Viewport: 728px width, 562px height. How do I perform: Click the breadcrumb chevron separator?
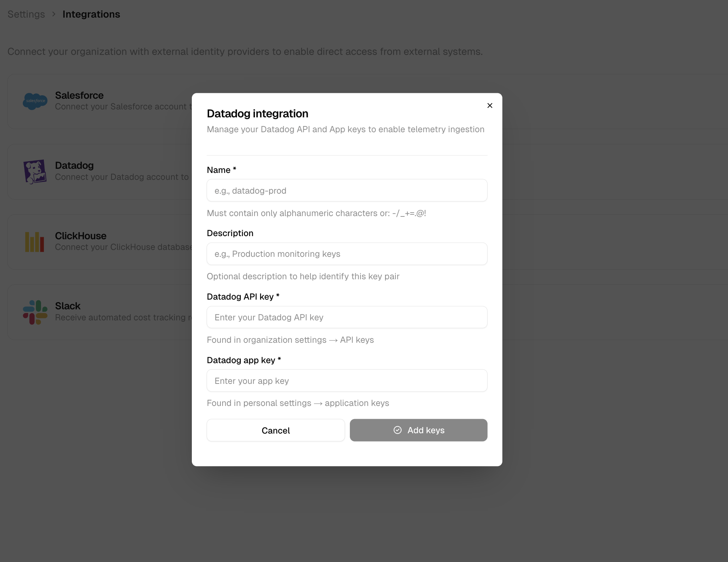point(53,14)
